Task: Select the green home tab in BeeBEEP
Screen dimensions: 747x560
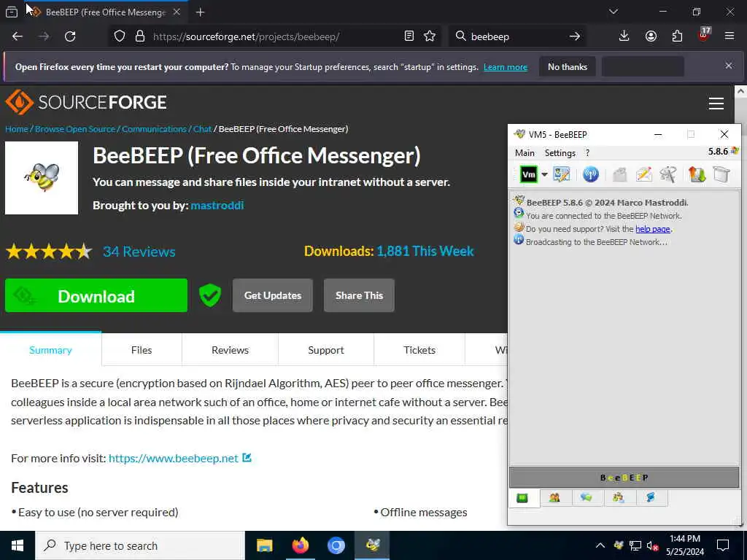Action: [522, 498]
